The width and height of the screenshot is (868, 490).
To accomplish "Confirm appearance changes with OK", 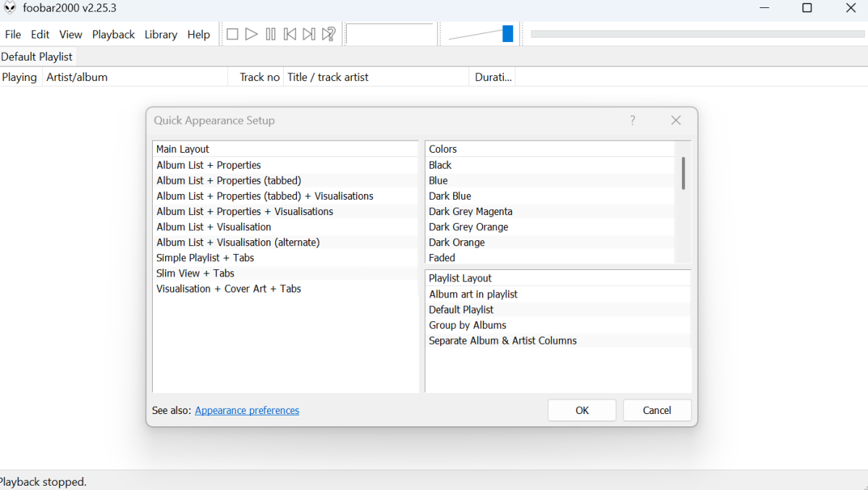I will click(x=581, y=410).
